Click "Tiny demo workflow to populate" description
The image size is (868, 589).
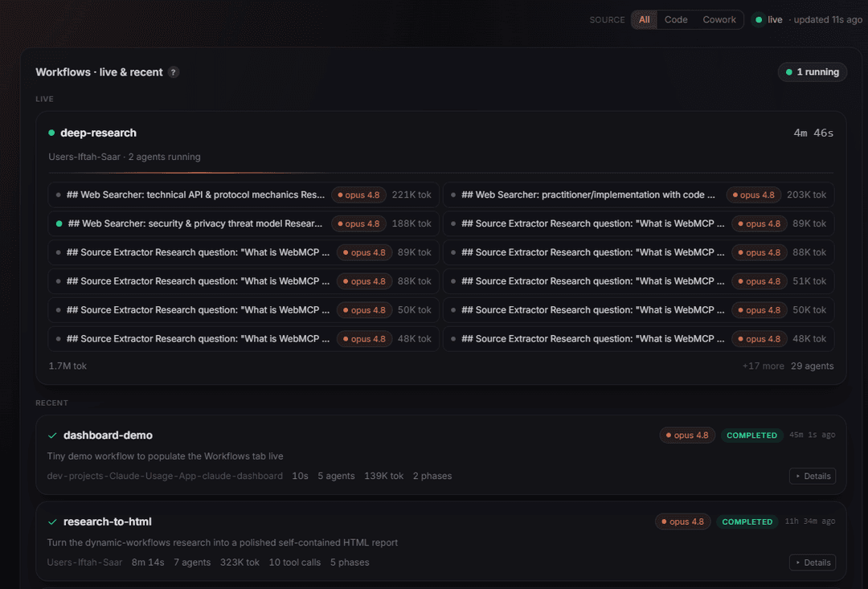[165, 456]
